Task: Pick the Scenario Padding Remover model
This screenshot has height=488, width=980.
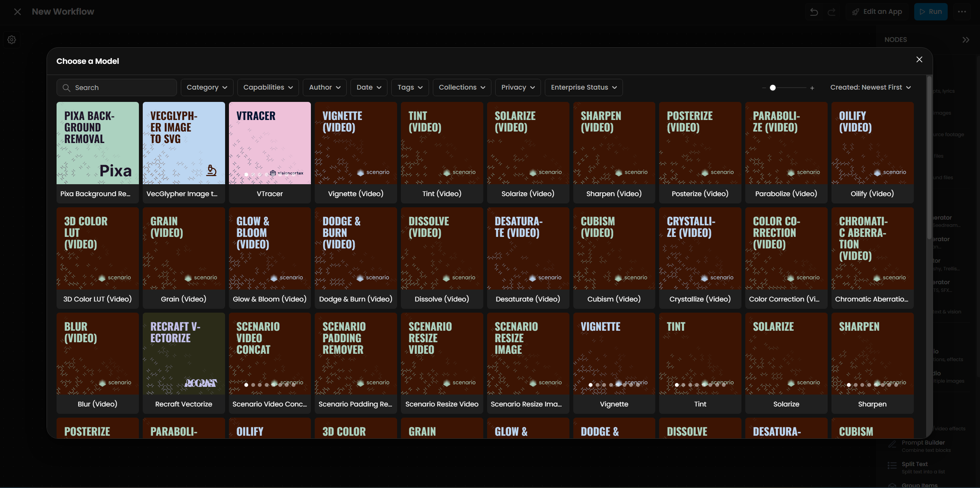Action: click(x=356, y=363)
